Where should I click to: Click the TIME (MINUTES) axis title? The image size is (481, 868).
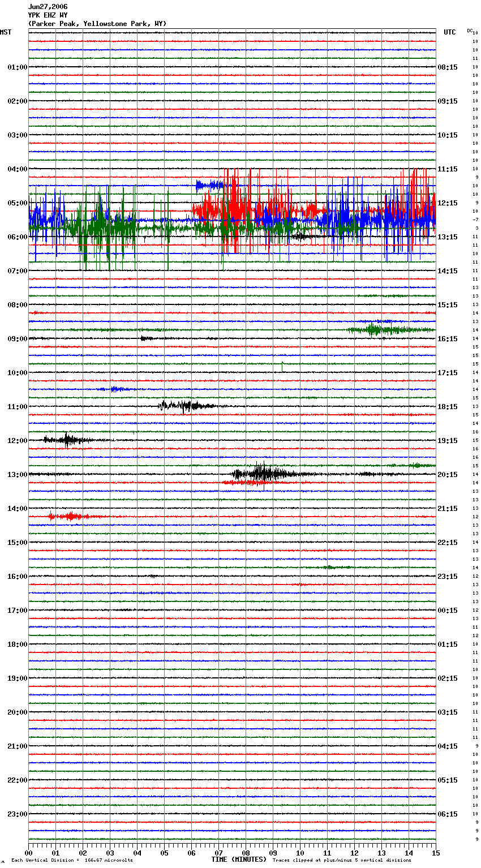coord(239,860)
